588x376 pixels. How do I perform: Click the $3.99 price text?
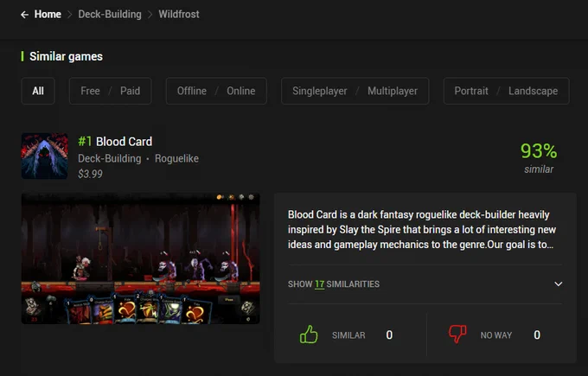click(x=90, y=174)
